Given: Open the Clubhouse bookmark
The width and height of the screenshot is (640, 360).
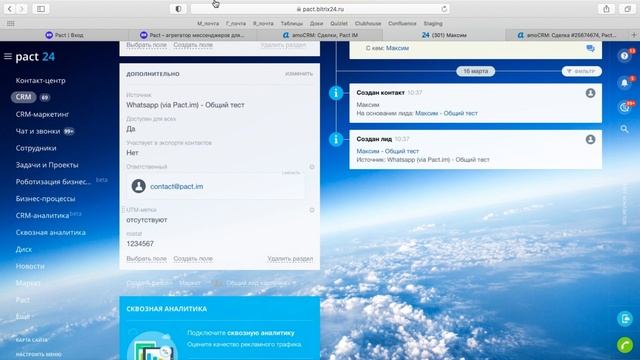Looking at the screenshot, I should tap(368, 24).
